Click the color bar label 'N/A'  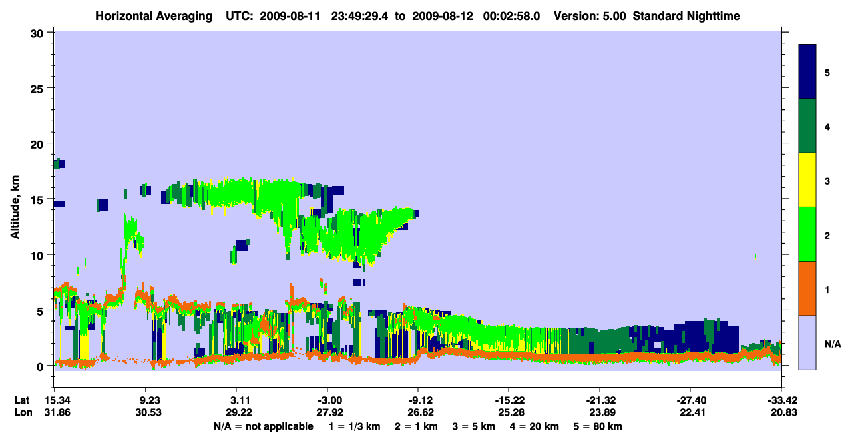tap(832, 344)
